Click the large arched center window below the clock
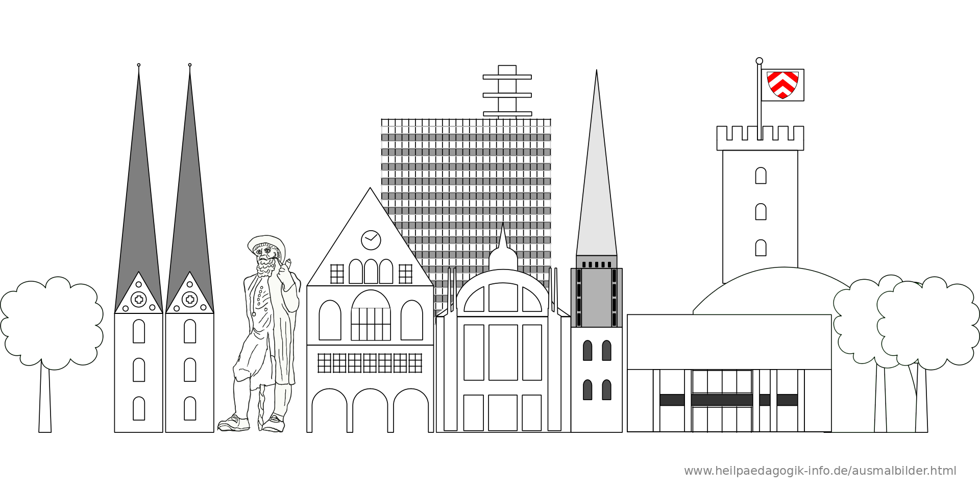 [371, 316]
